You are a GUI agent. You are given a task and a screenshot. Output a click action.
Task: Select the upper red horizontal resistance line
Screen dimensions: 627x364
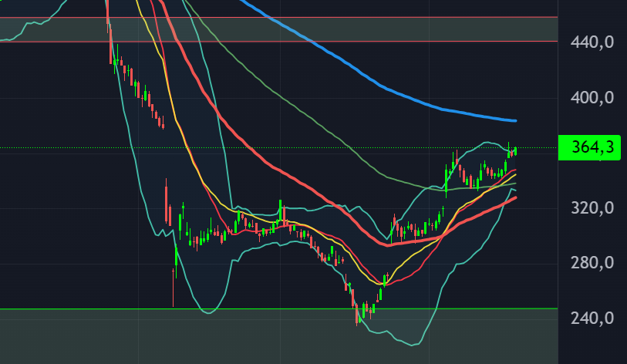click(x=308, y=17)
